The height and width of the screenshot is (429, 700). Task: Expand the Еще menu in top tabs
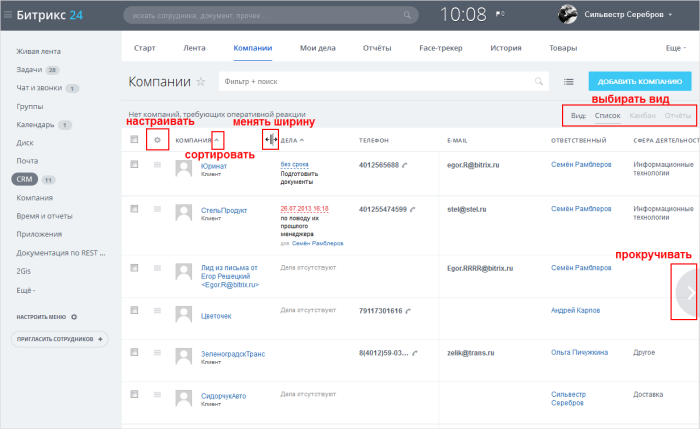click(x=675, y=48)
